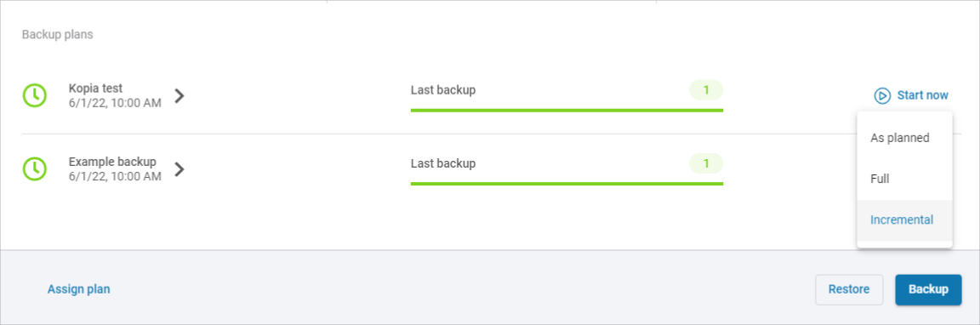Click Example backup green progress bar

coord(567,184)
